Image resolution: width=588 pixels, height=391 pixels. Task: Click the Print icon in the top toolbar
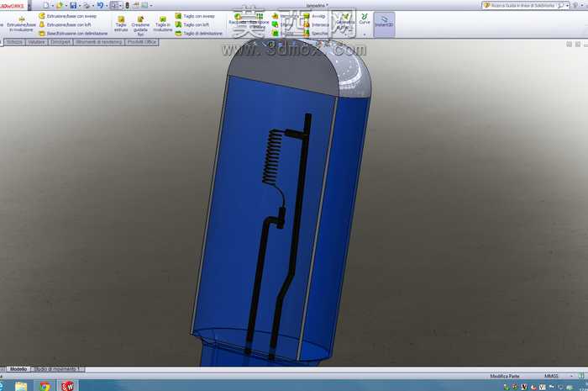[x=87, y=5]
